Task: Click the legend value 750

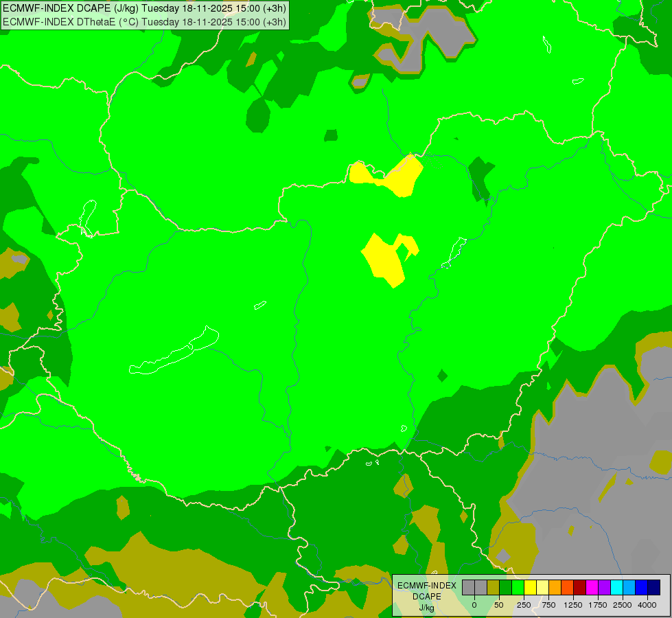Action: 548,605
